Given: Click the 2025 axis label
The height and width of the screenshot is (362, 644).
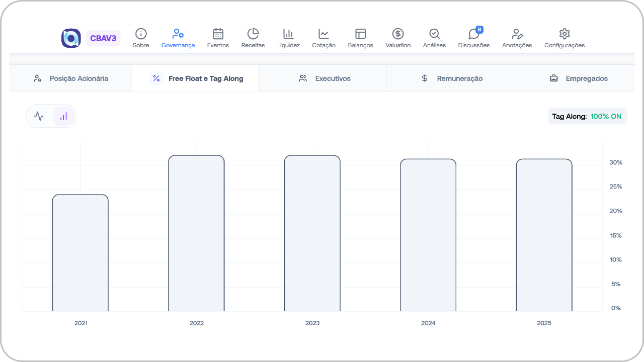Looking at the screenshot, I should click(544, 323).
